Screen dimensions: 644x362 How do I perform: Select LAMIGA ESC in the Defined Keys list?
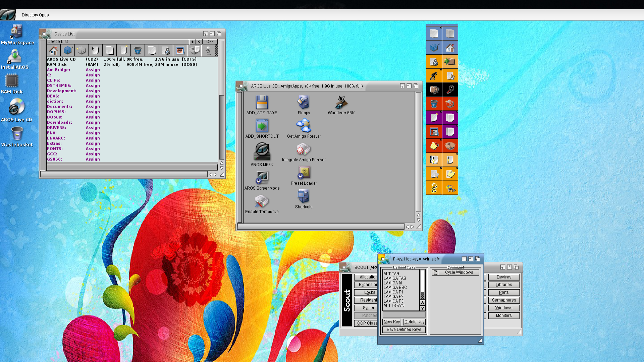(x=401, y=287)
